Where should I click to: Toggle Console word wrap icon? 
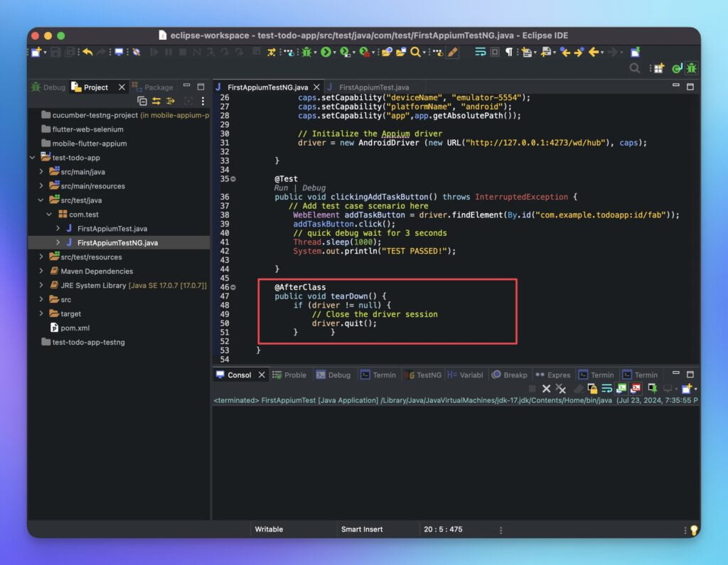point(607,389)
